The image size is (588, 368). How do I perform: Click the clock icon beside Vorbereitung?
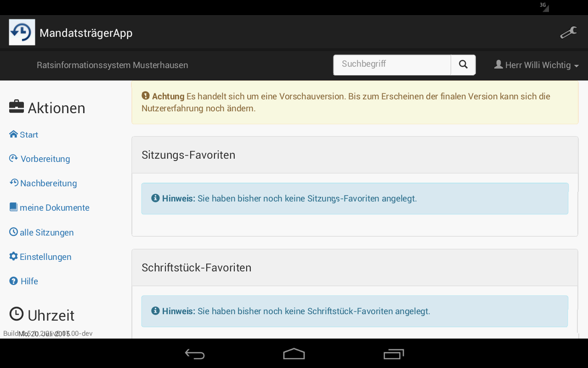[13, 159]
